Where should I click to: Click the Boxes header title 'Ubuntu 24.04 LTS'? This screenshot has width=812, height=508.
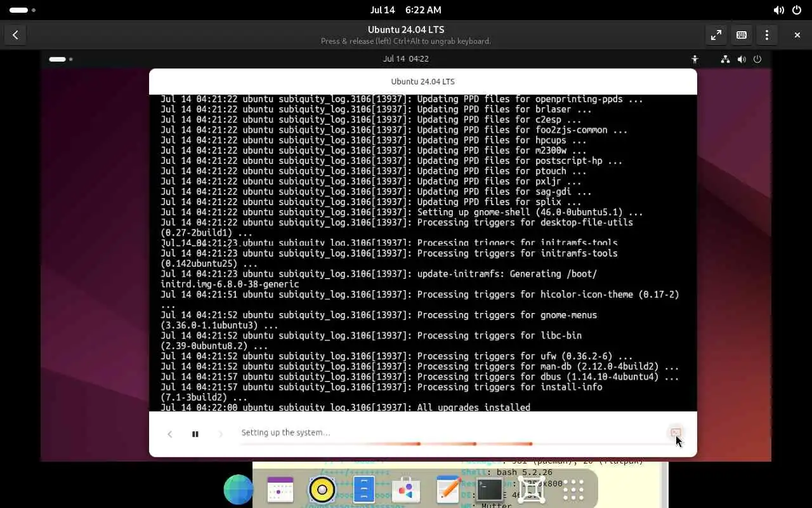coord(406,30)
